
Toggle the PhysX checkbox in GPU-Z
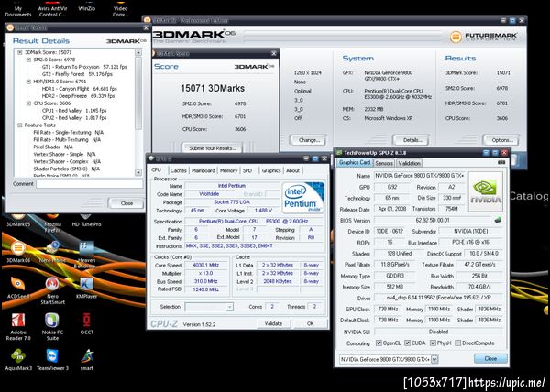(x=433, y=343)
